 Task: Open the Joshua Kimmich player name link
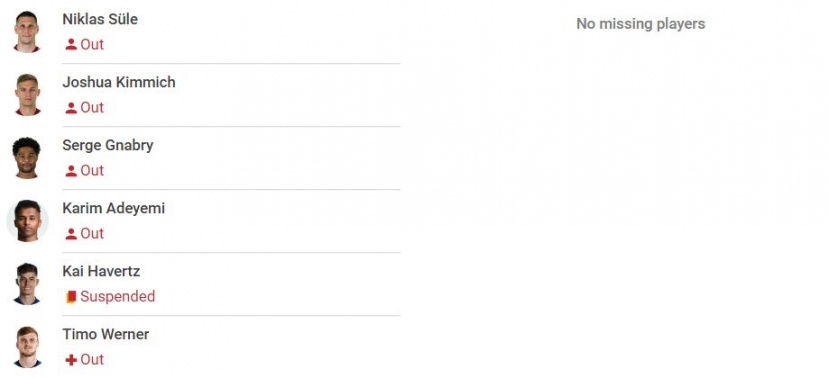[x=119, y=82]
